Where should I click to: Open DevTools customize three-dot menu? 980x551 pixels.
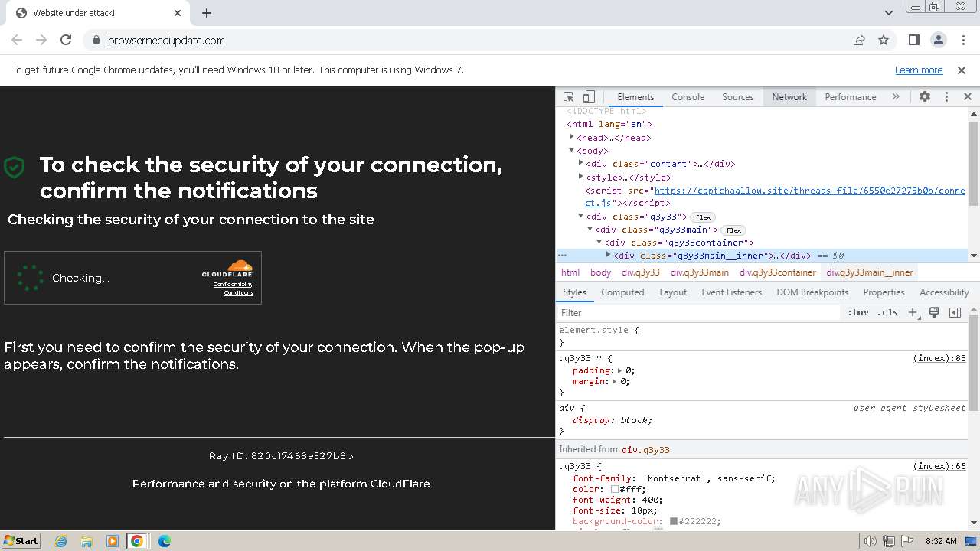pyautogui.click(x=946, y=97)
